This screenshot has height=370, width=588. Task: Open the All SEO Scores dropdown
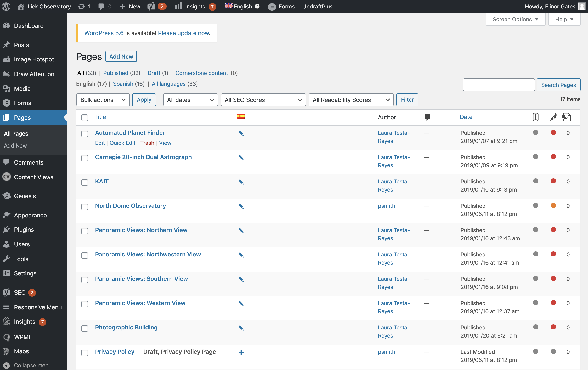point(263,100)
